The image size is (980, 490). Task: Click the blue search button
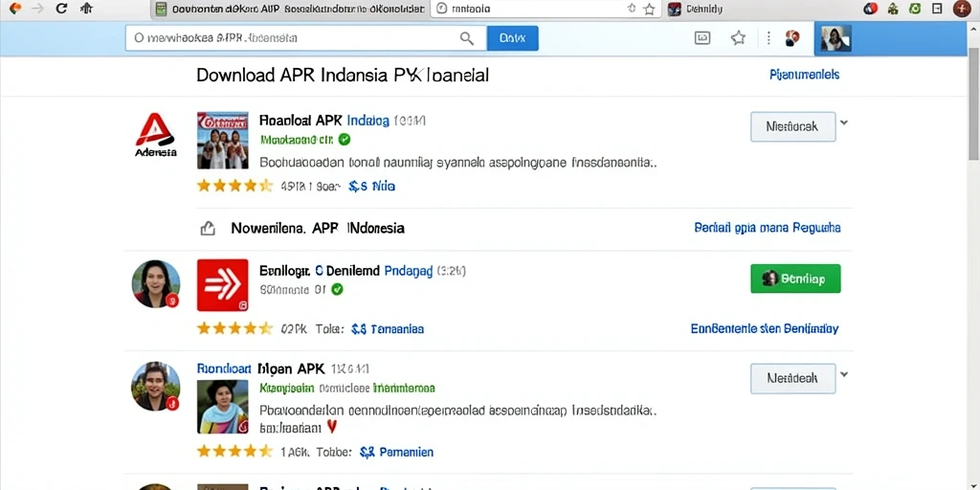[513, 38]
